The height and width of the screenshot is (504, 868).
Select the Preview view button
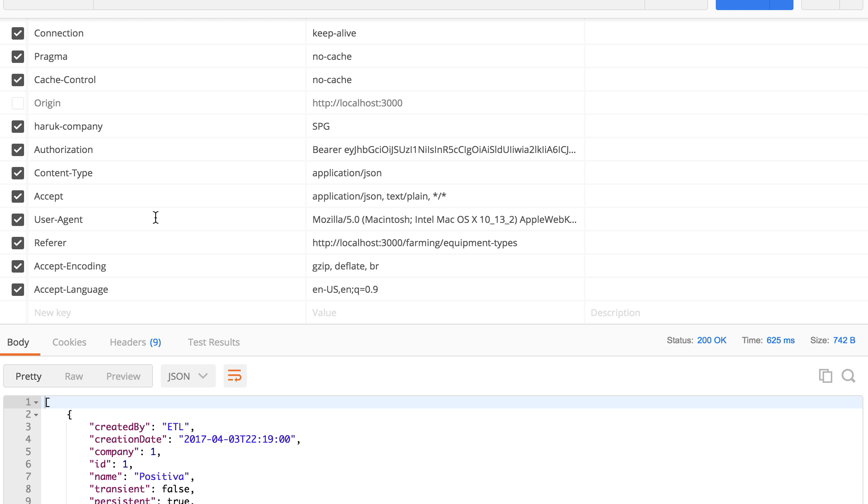tap(123, 376)
